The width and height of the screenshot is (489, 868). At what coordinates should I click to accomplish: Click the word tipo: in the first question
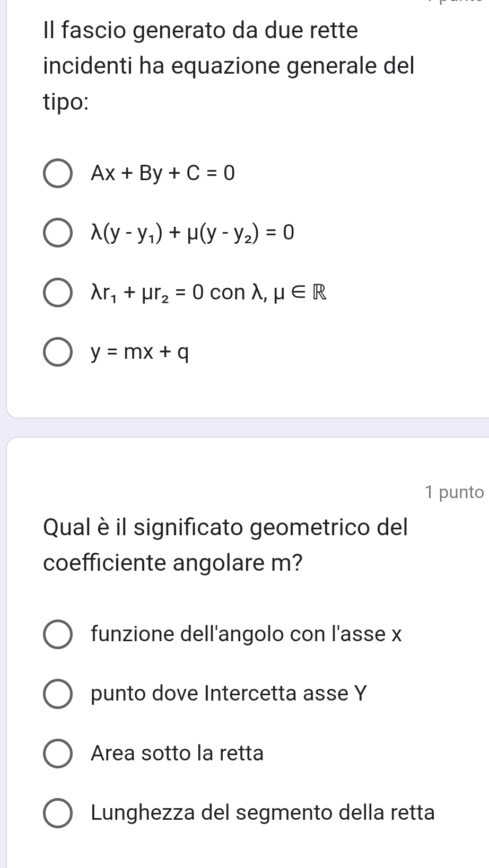coord(66,102)
